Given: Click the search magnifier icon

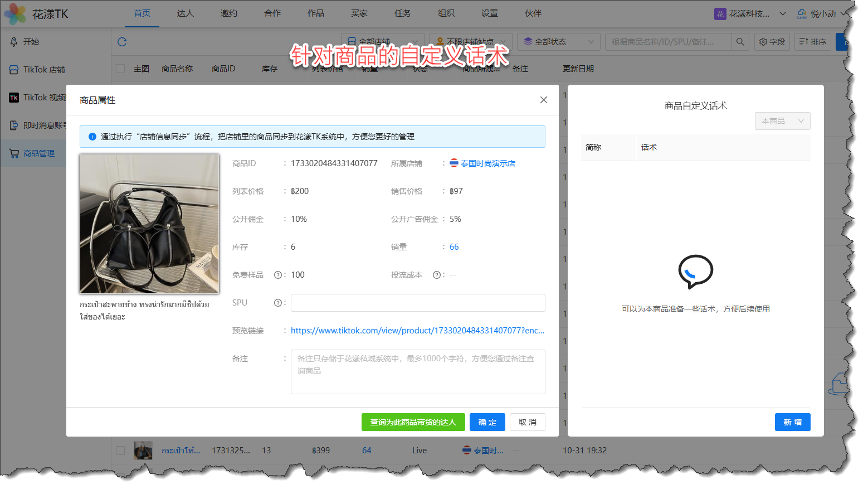Looking at the screenshot, I should click(740, 42).
